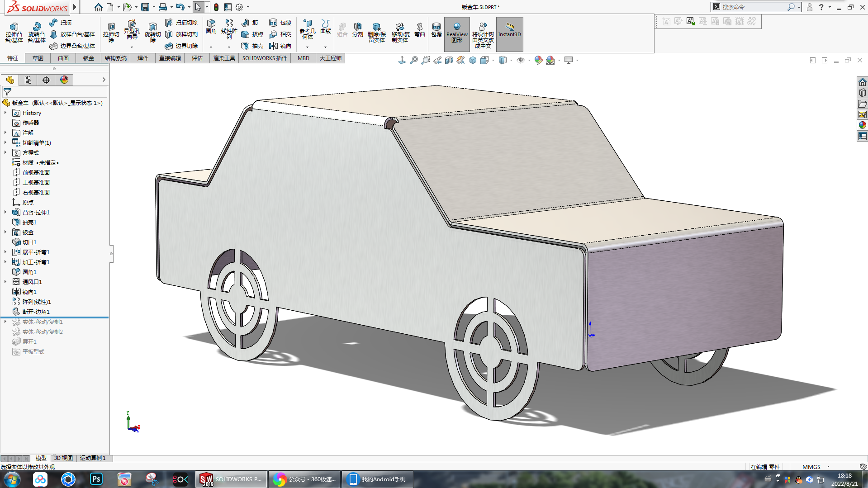Toggle the Instant3D button
The height and width of the screenshot is (488, 868).
[509, 33]
